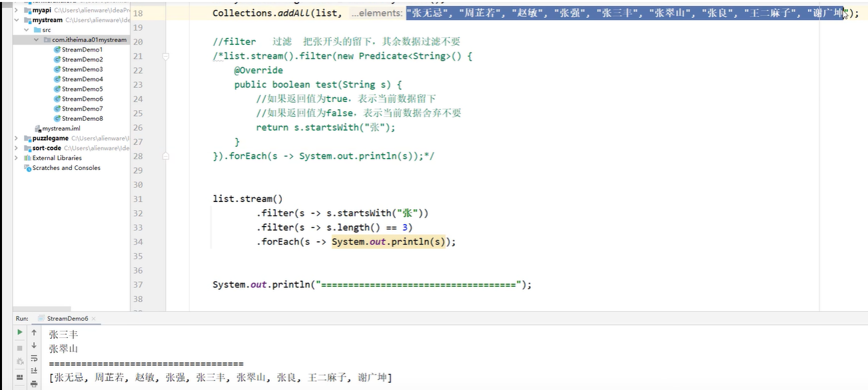Click the Up the Stack Trace arrow
Screen dimensions: 868x390
coord(35,332)
